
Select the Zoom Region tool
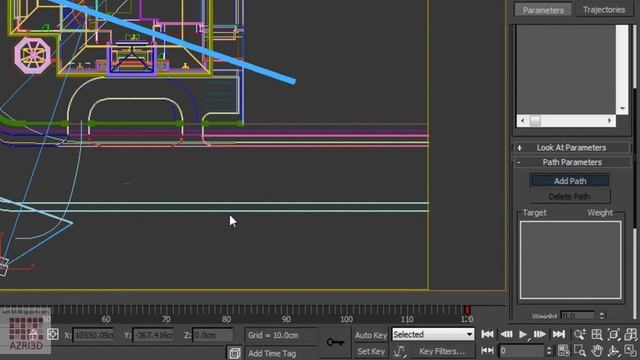(580, 351)
